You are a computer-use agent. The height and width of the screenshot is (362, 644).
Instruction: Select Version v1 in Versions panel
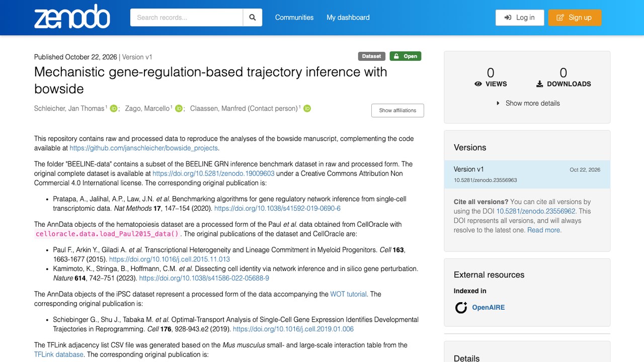[x=527, y=174]
